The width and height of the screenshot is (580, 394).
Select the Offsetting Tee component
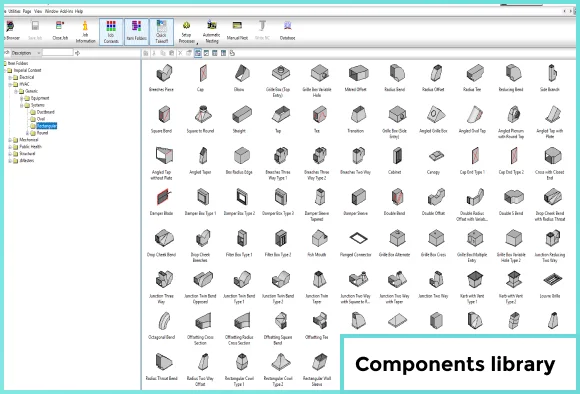(x=317, y=326)
